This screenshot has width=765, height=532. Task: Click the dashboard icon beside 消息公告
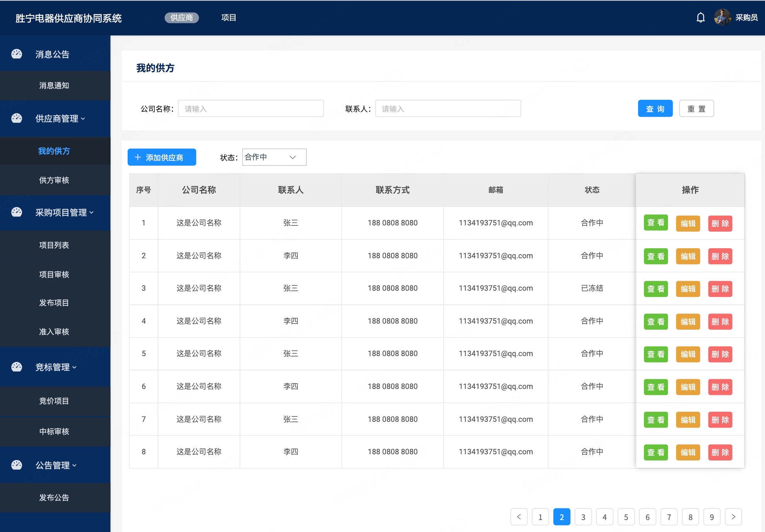[17, 54]
